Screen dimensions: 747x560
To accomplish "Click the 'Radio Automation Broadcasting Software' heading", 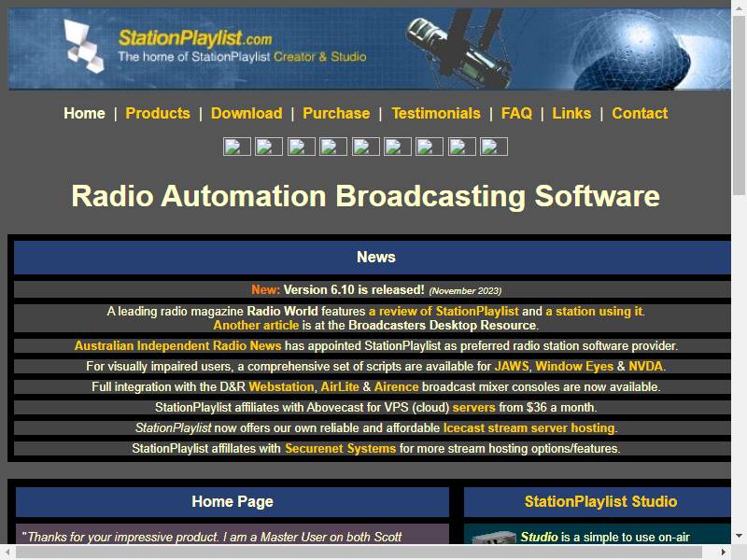I will (365, 196).
